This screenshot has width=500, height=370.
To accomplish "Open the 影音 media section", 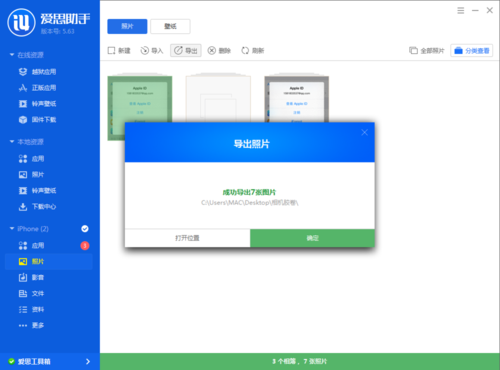I will click(x=31, y=277).
